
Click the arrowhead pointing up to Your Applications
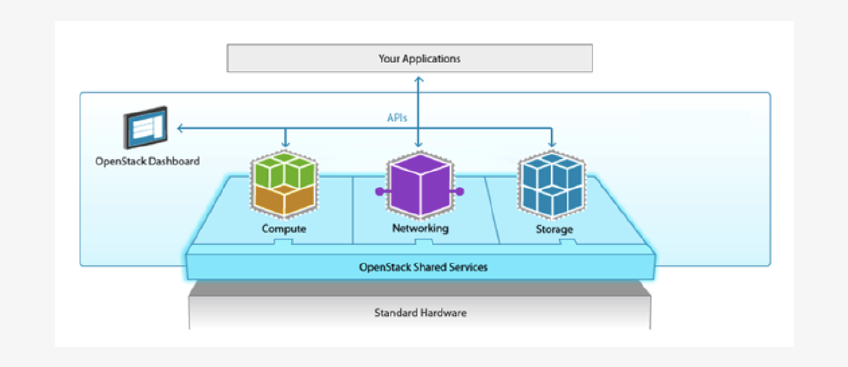tap(419, 79)
